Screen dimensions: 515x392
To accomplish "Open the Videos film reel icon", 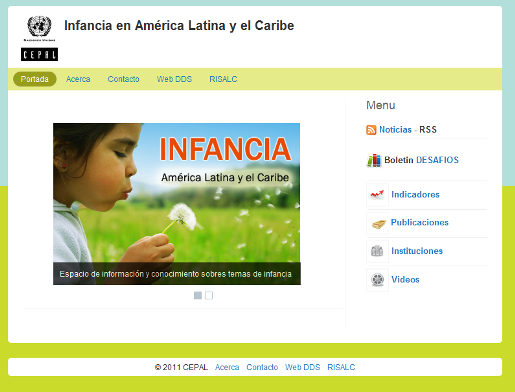I will (x=377, y=280).
